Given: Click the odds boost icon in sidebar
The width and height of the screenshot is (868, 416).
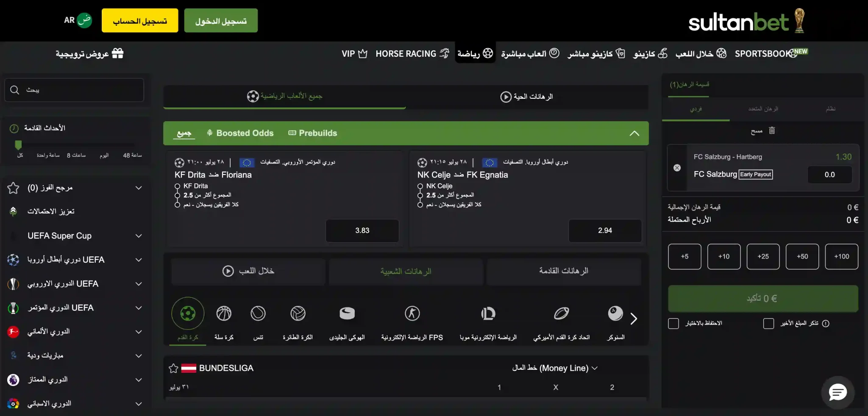Looking at the screenshot, I should (13, 211).
